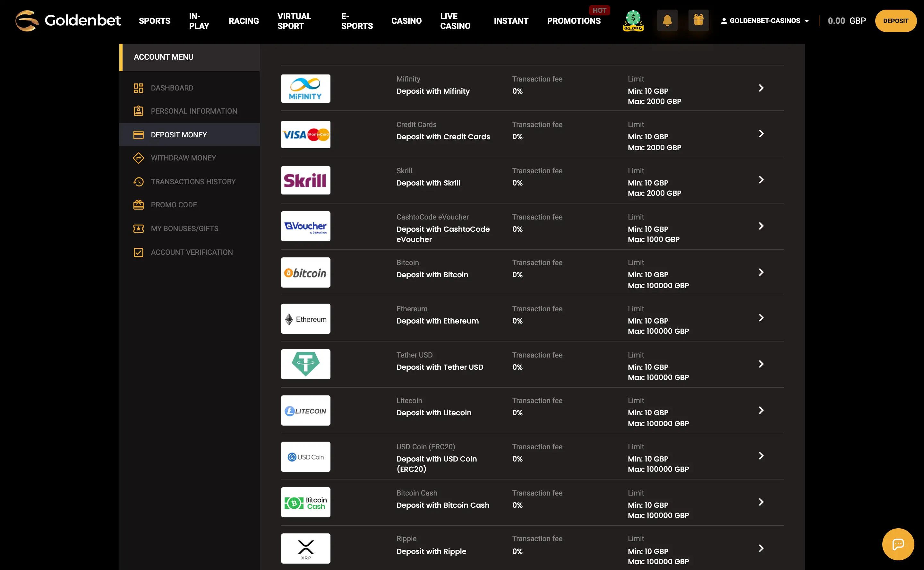Click the Account Verification check icon
This screenshot has height=570, width=924.
point(138,252)
